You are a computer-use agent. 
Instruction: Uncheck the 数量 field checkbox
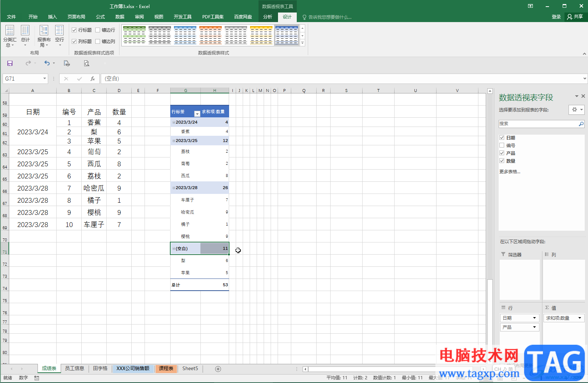[502, 161]
